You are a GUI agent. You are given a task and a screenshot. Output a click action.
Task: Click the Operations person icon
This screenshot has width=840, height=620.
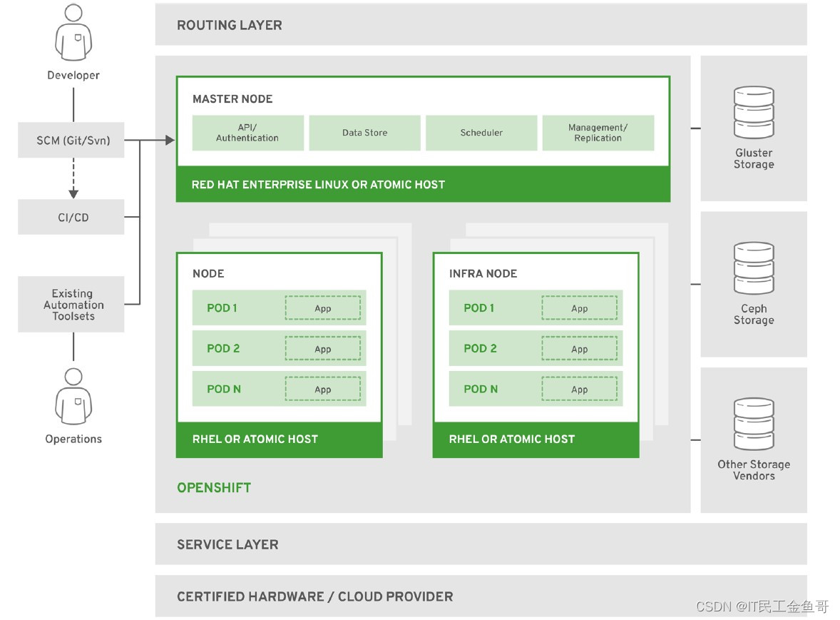tap(73, 396)
